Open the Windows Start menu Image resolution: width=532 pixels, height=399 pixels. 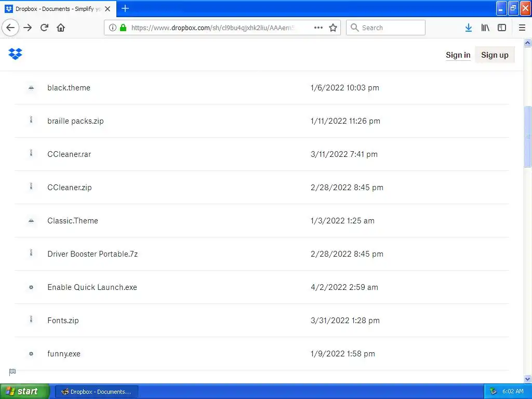[24, 392]
